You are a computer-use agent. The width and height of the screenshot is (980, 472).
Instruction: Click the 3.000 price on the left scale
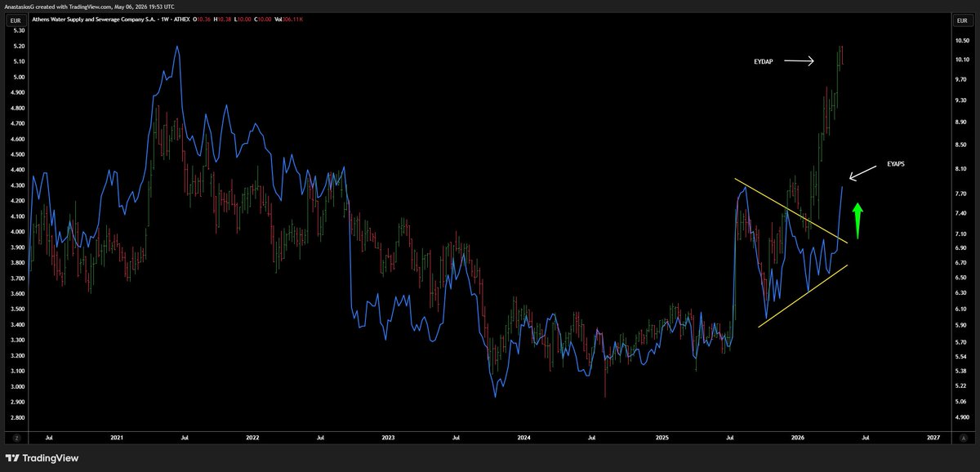click(17, 386)
